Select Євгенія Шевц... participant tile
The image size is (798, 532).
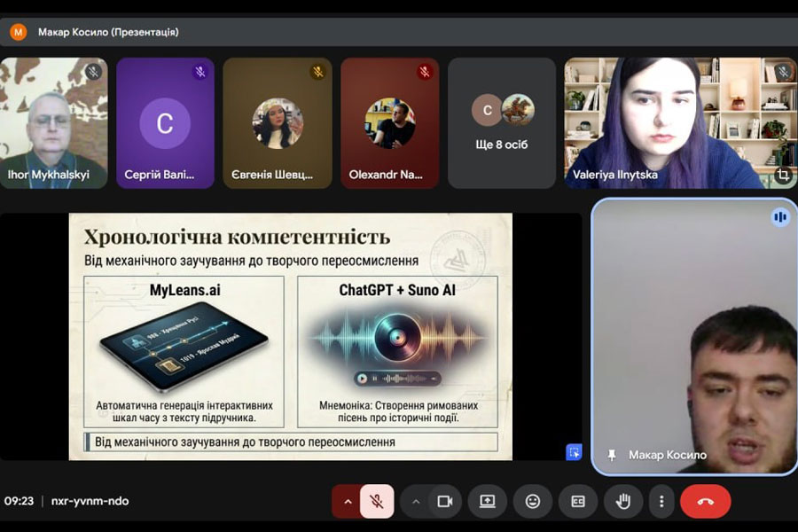[278, 122]
